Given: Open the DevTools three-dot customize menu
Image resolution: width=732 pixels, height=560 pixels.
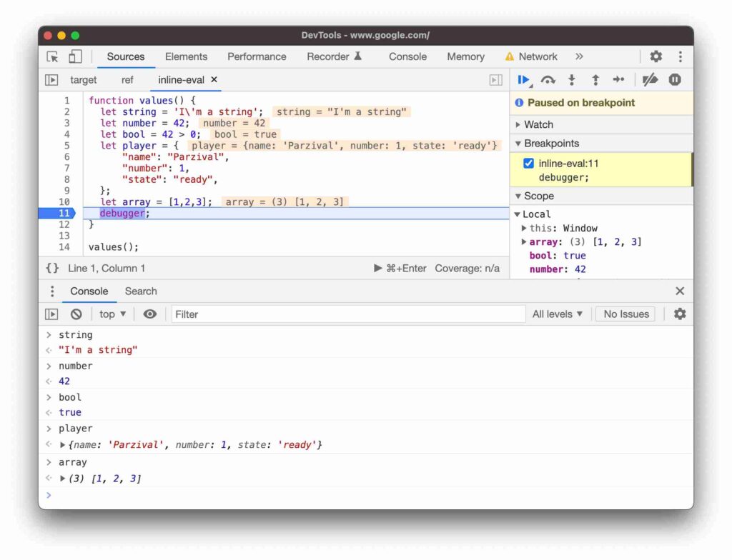Looking at the screenshot, I should click(x=681, y=56).
